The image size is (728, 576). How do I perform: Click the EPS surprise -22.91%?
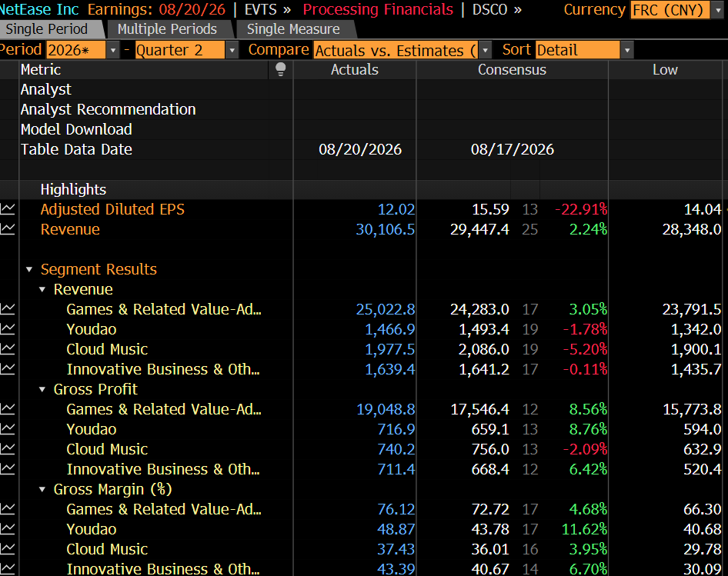pos(581,209)
